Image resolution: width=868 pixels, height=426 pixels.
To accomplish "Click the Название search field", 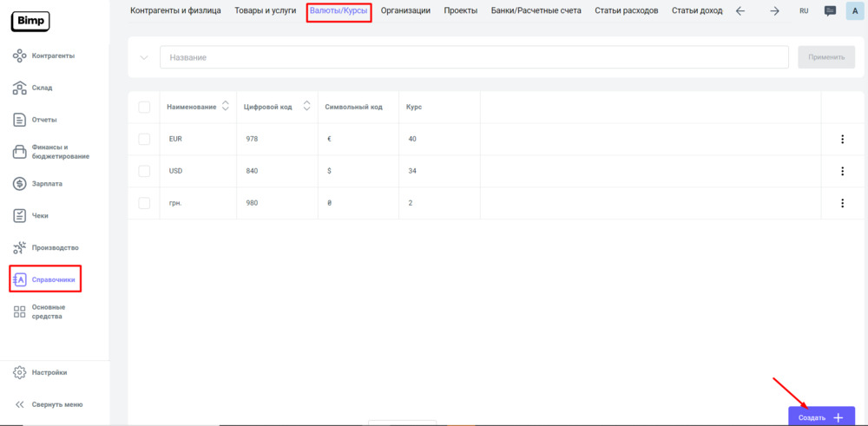I will (x=473, y=57).
